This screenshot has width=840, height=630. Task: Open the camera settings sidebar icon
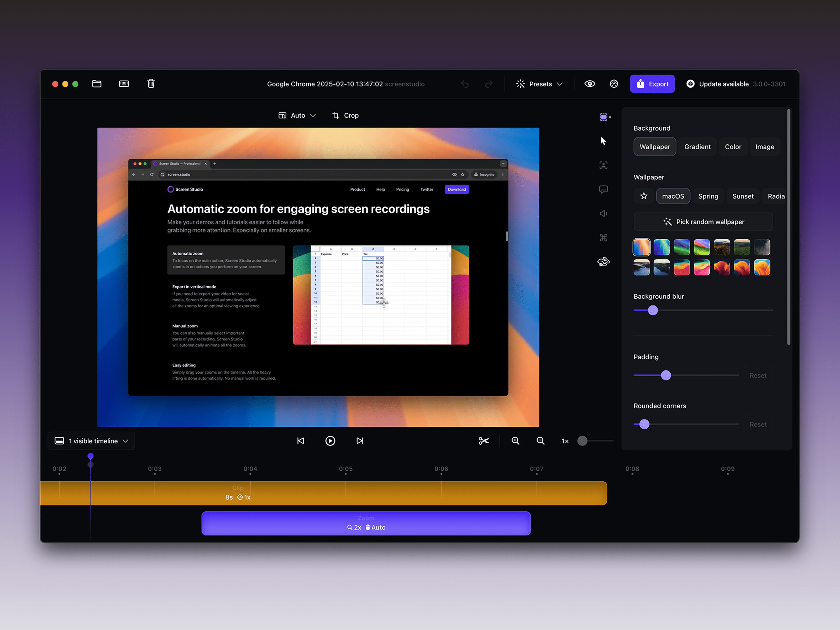[x=603, y=165]
